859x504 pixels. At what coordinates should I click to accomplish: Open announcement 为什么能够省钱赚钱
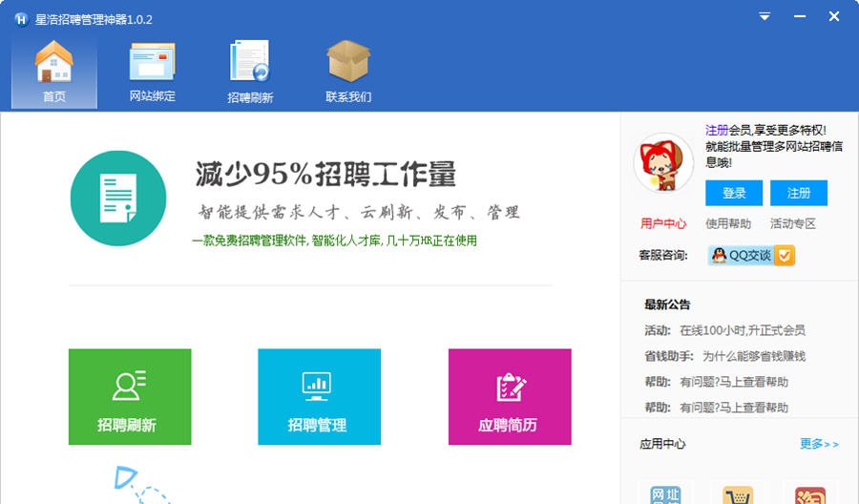click(x=754, y=356)
